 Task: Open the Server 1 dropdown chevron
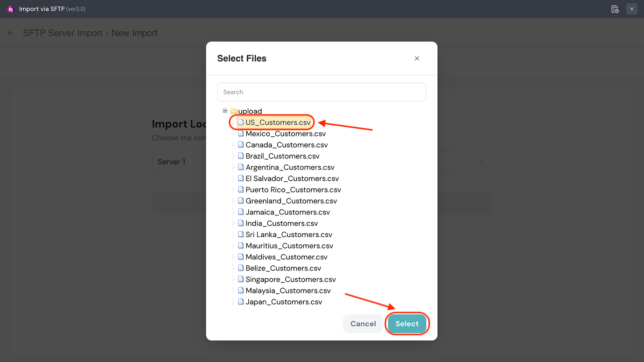click(481, 162)
